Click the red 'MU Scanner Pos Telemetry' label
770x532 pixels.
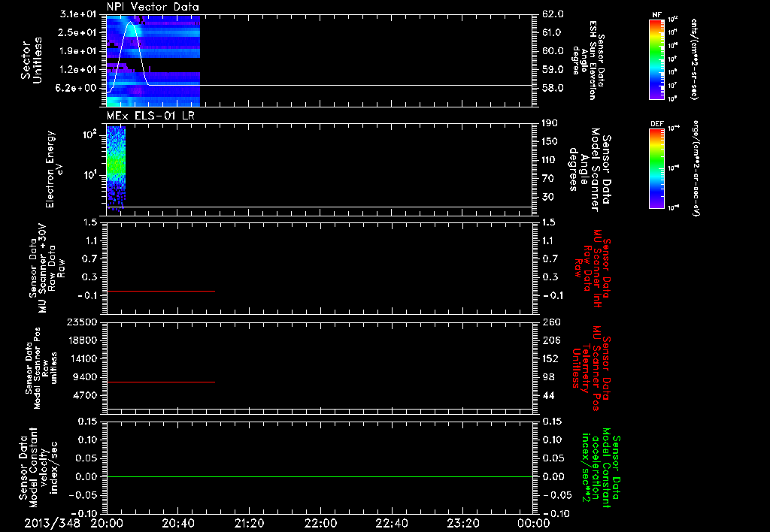[x=591, y=368]
